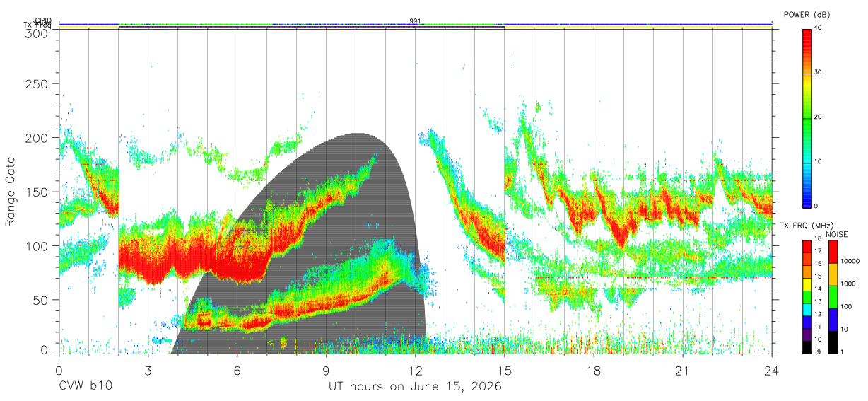The image size is (868, 401).
Task: Click the 14 label on TX FRQ legend
Action: 818,289
